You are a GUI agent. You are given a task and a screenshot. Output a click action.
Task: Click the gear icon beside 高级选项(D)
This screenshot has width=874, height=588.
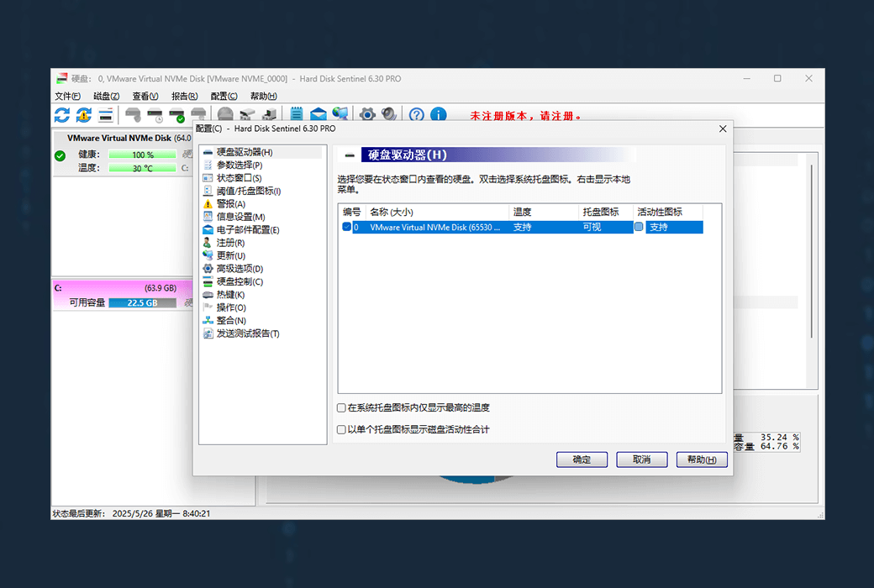coord(208,269)
